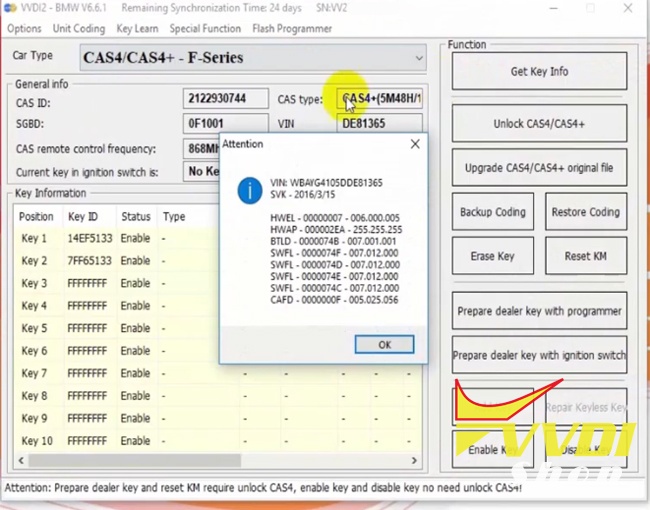Screen dimensions: 650x510
Task: Click the BTLD - 0000074B line in dialog
Action: click(x=333, y=241)
